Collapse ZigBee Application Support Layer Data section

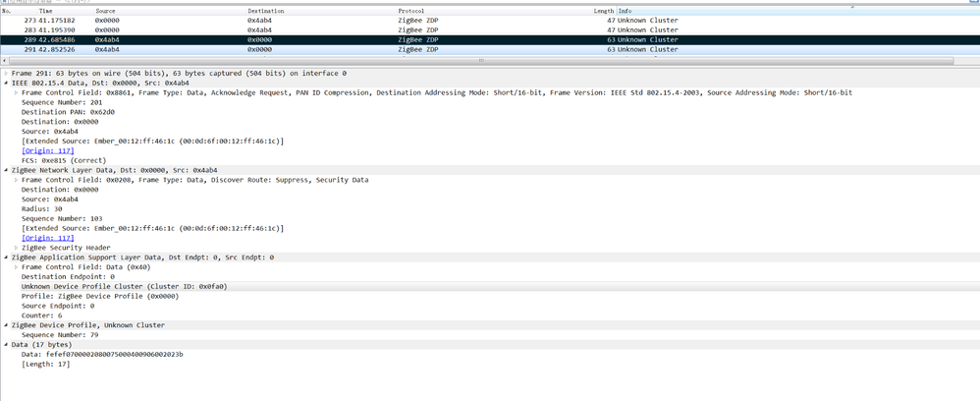[x=6, y=258]
